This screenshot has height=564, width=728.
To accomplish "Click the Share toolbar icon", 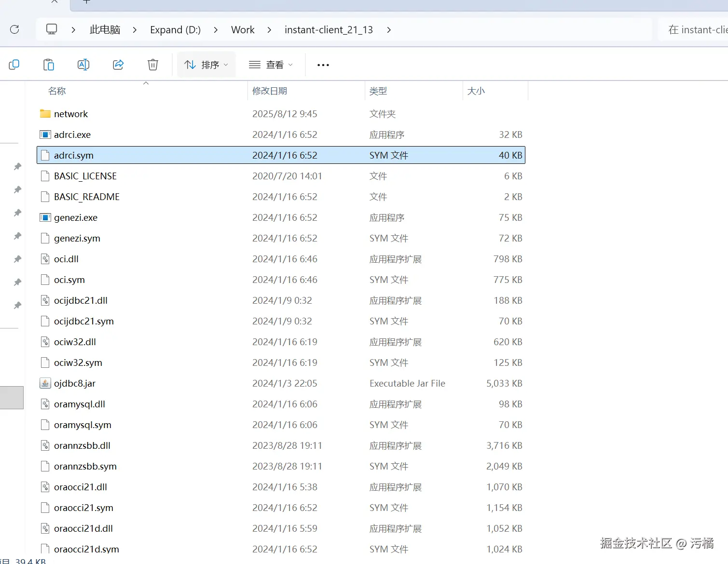I will 118,65.
